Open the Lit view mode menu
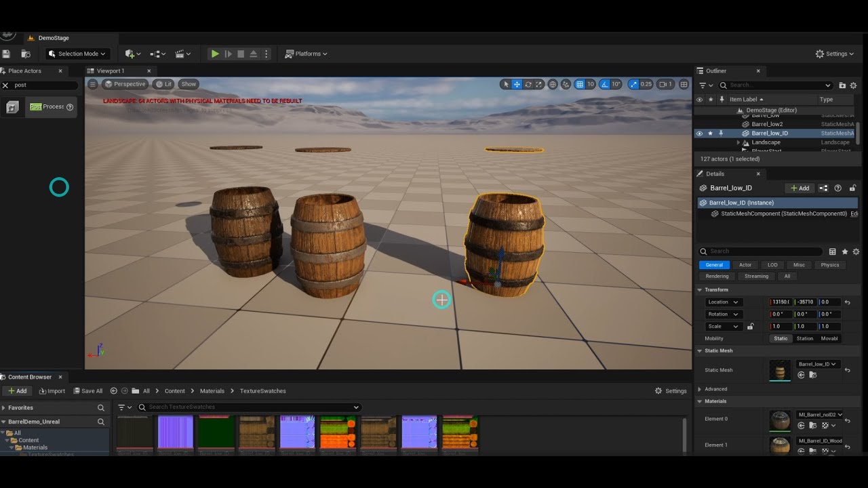This screenshot has width=868, height=488. 163,84
